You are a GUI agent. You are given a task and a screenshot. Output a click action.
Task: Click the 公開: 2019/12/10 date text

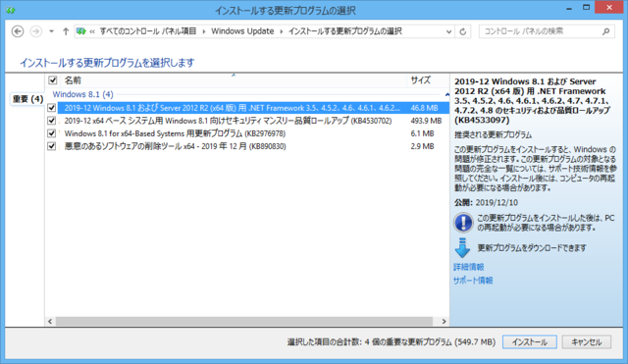pyautogui.click(x=486, y=203)
